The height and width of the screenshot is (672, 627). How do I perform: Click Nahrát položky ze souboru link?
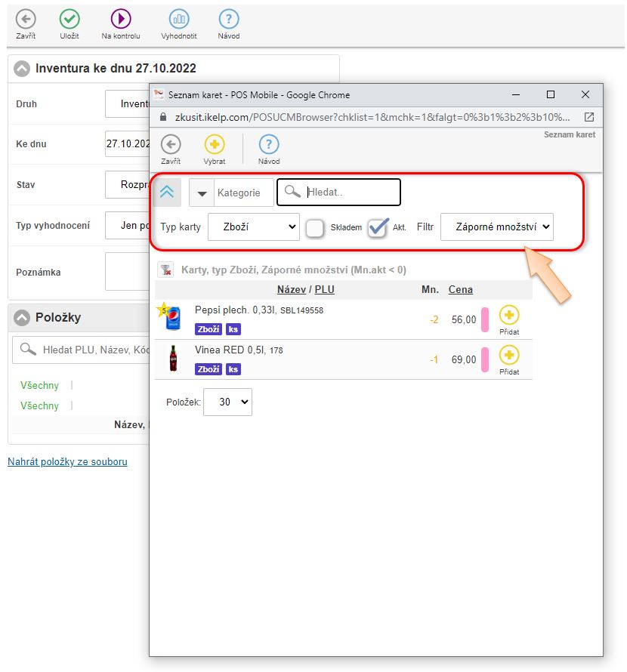67,461
